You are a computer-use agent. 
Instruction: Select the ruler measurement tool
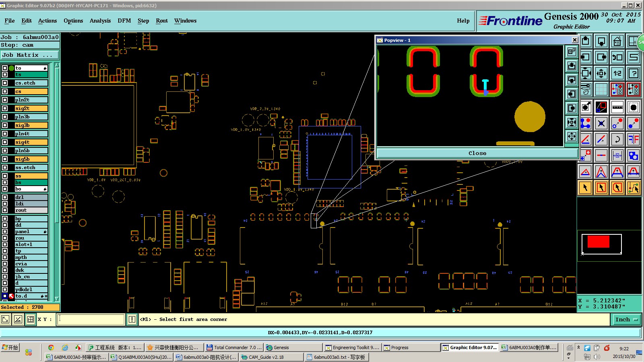[x=617, y=107]
